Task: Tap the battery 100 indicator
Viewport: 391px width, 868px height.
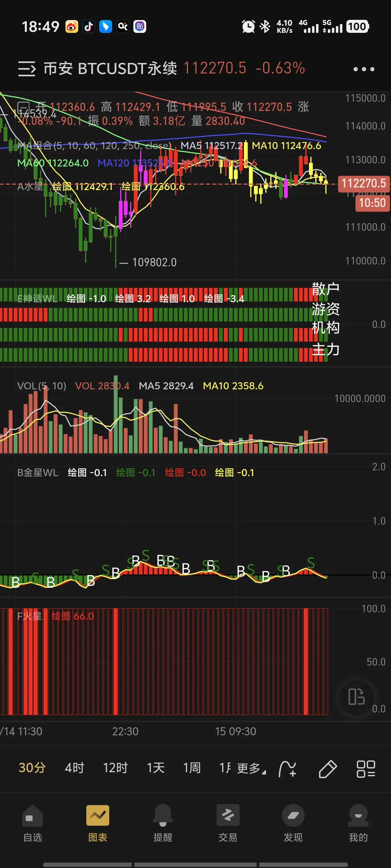Action: (x=357, y=26)
